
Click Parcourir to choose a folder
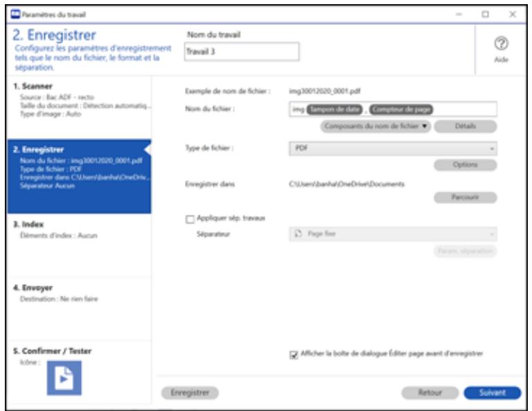[465, 198]
